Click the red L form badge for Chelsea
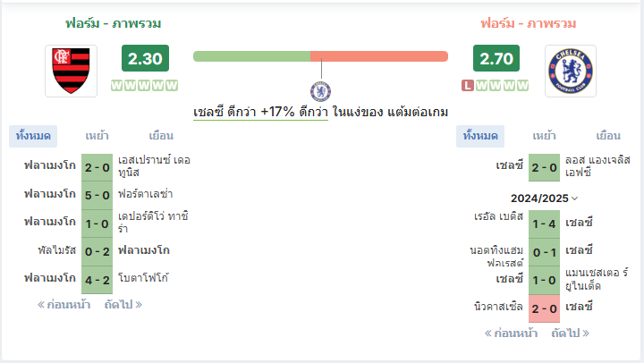This screenshot has width=644, height=363. (x=468, y=86)
